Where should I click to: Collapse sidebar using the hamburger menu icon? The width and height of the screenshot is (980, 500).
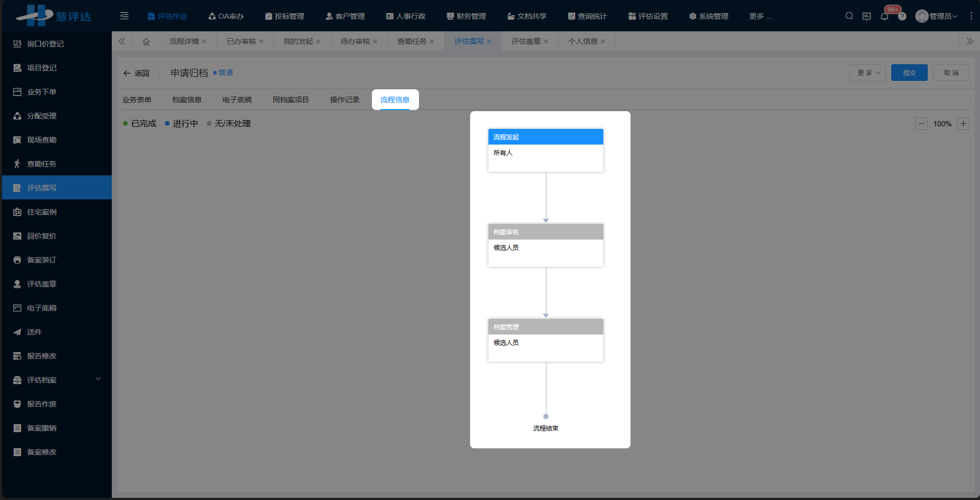[x=124, y=16]
